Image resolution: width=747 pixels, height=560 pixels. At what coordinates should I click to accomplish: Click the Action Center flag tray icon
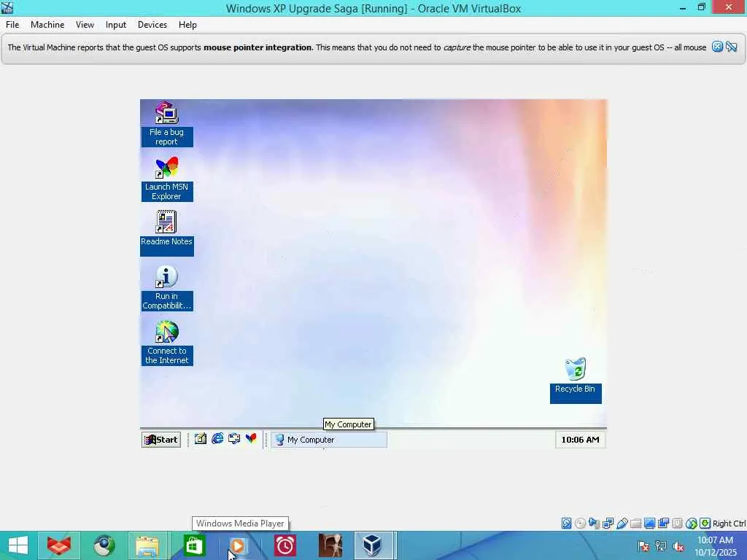coord(643,546)
